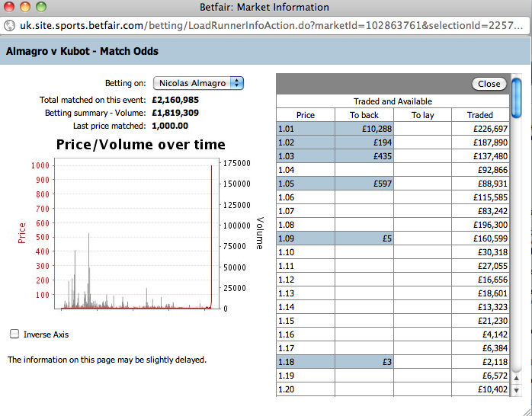Select the 1.01 price cell
Screen dimensions: 532x416
[306, 129]
